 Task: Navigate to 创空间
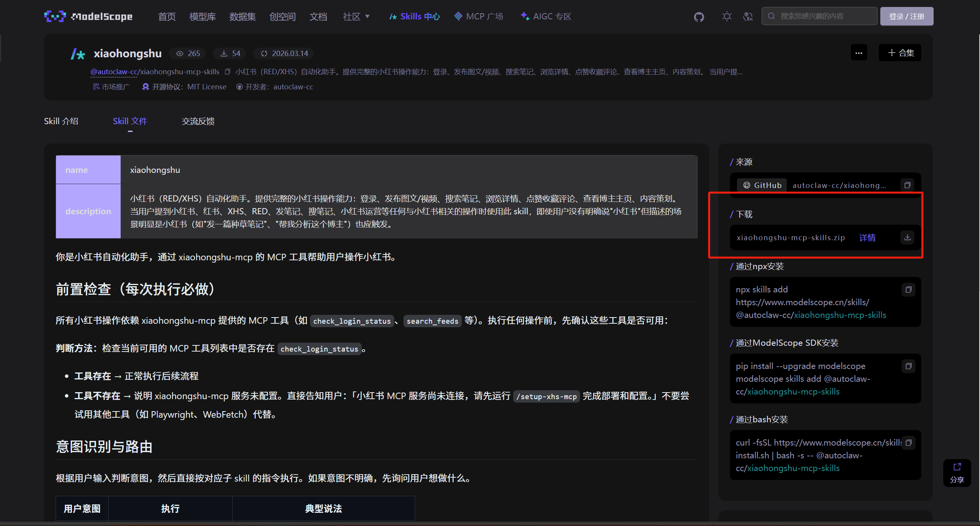(282, 17)
